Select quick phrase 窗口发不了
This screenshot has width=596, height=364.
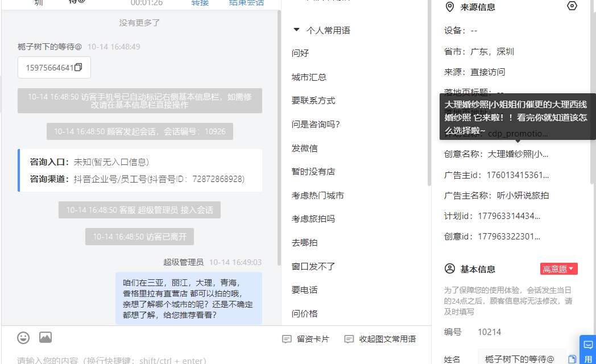(313, 266)
